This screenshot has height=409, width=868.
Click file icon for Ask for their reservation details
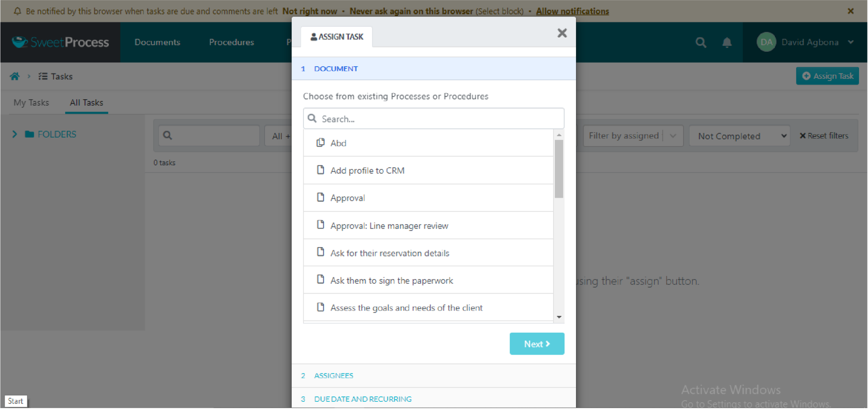tap(320, 252)
